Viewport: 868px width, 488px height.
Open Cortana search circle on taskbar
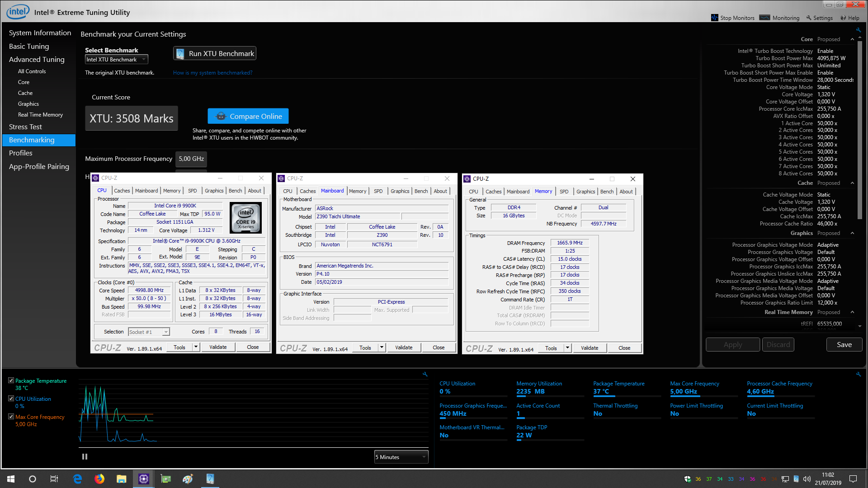click(x=33, y=479)
